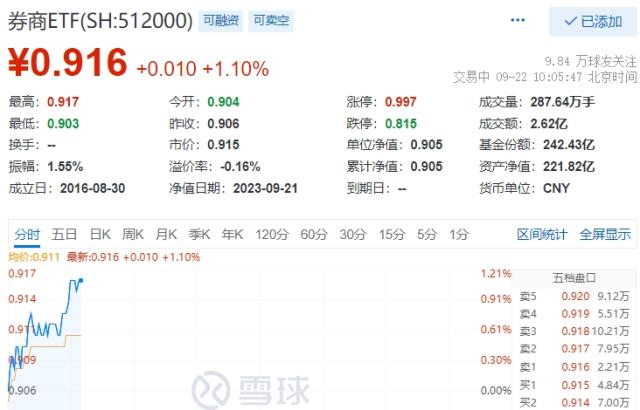
Task: Show the 年K chart tab
Action: [x=232, y=235]
